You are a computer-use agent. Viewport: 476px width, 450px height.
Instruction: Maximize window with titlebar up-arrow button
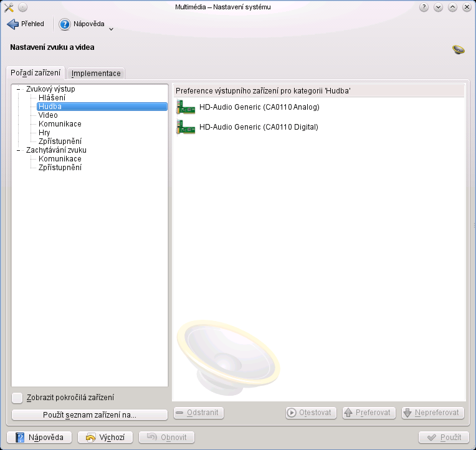click(452, 7)
